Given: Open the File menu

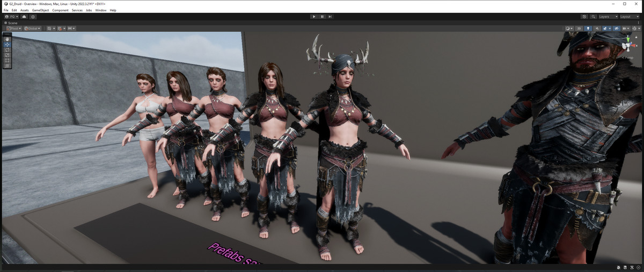Looking at the screenshot, I should pos(6,10).
